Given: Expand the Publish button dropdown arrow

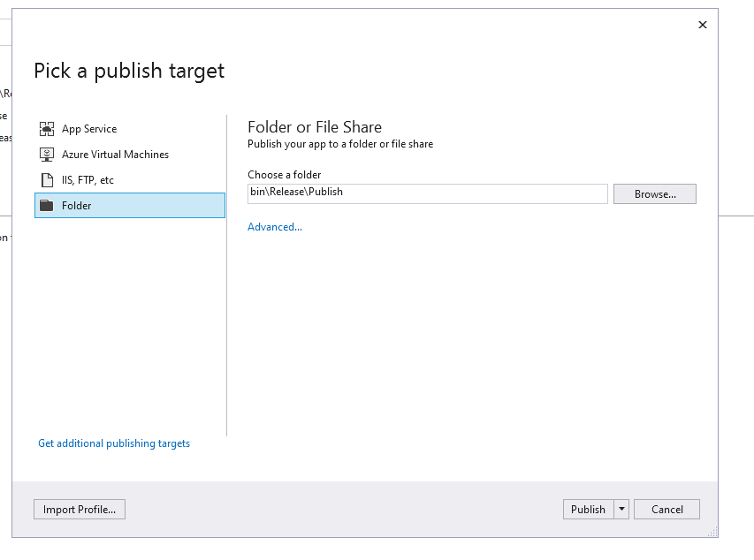Looking at the screenshot, I should click(621, 510).
